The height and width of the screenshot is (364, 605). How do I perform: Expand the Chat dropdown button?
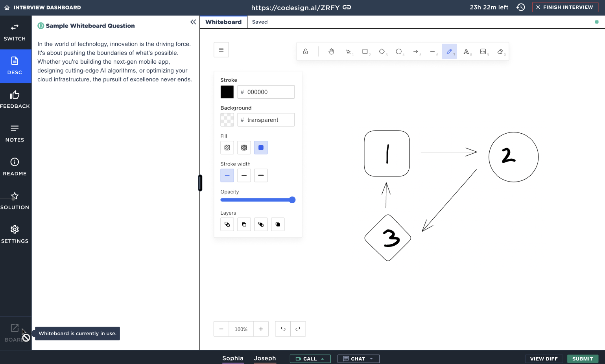358,359
